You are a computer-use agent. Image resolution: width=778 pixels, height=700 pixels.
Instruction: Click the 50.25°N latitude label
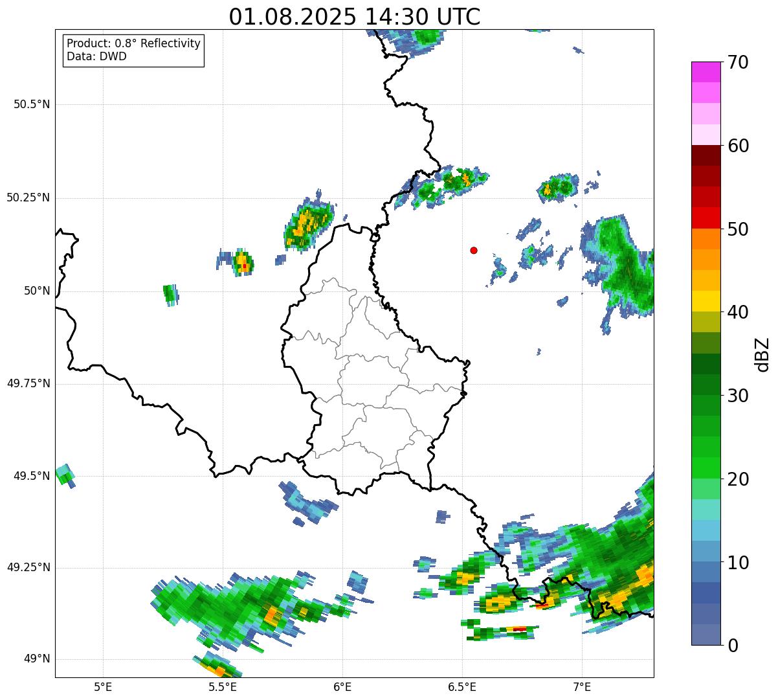coord(28,198)
